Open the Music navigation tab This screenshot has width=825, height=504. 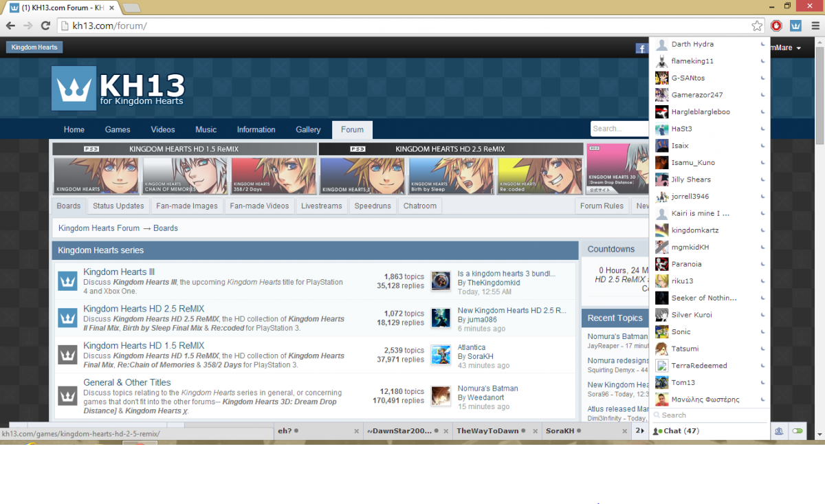[x=206, y=129]
